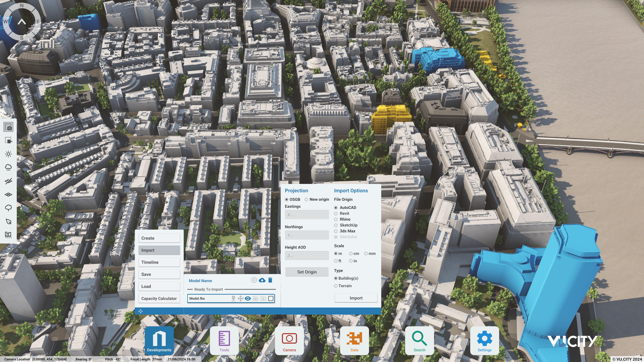Open the sun lighting settings icon
Screen dimensions: 644x362
pos(9,154)
